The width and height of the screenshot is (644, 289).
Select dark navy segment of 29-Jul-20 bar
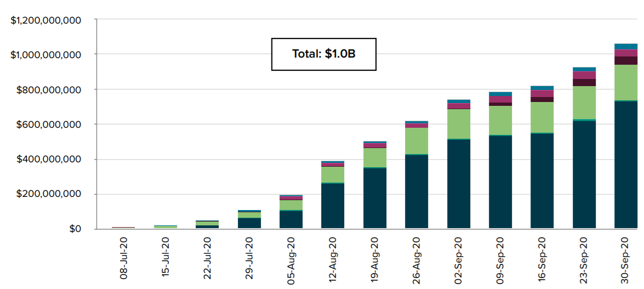[249, 223]
